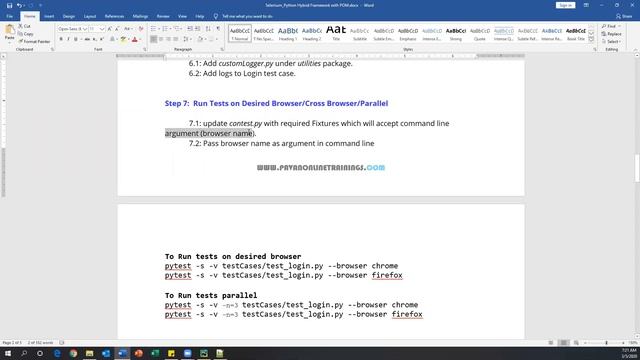The image size is (640, 360).
Task: Click the Paste clipboard icon
Action: 9,30
